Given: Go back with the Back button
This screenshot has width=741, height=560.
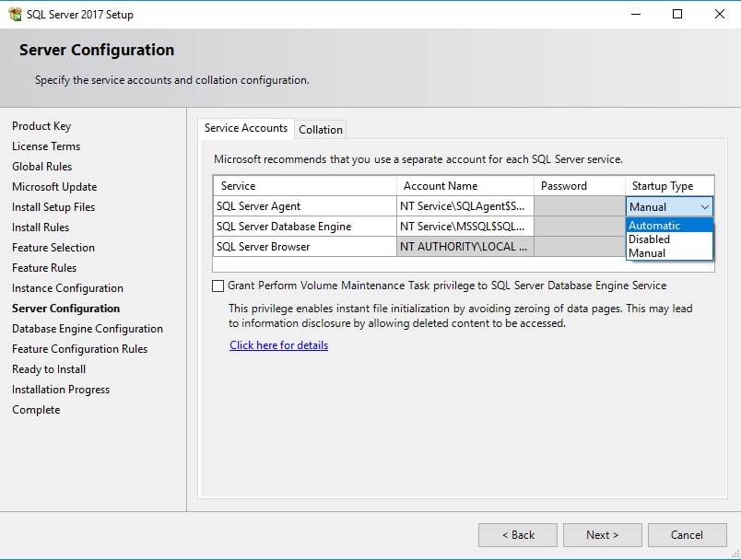Looking at the screenshot, I should [x=517, y=535].
